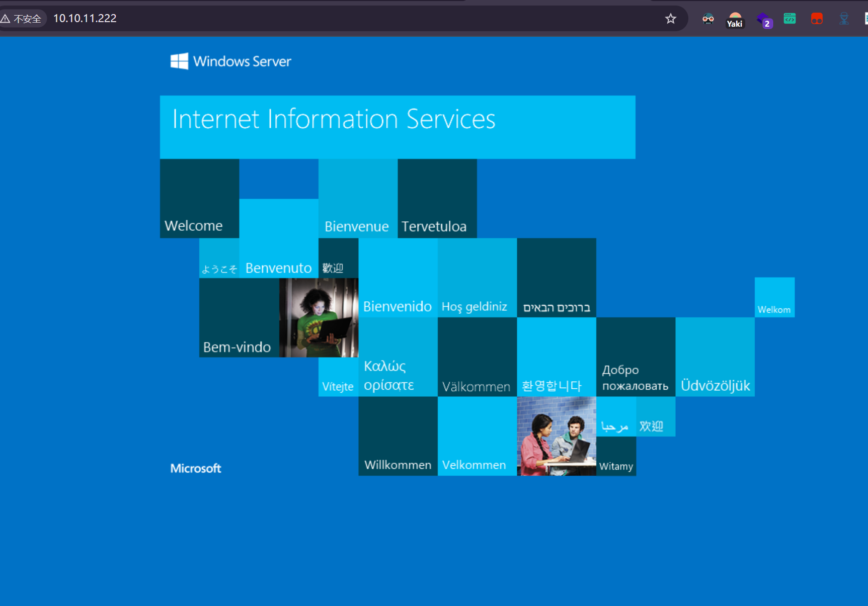Click the purple layers extension with badge 2

(764, 20)
